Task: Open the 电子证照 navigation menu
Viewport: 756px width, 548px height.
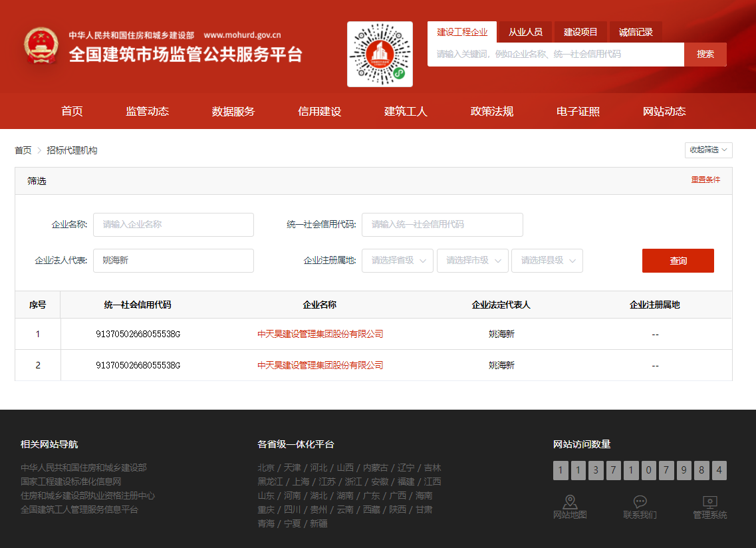Action: (x=578, y=112)
